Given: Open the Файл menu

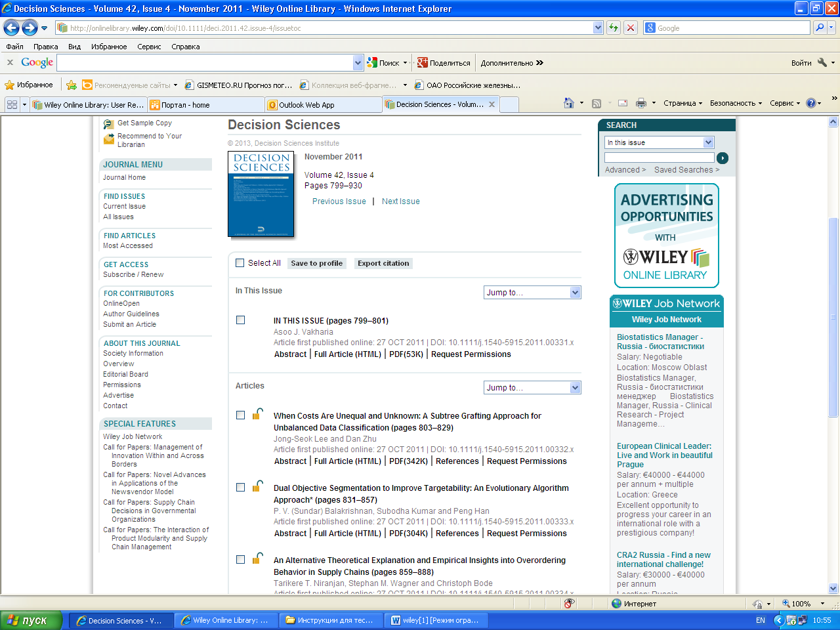Looking at the screenshot, I should tap(14, 47).
